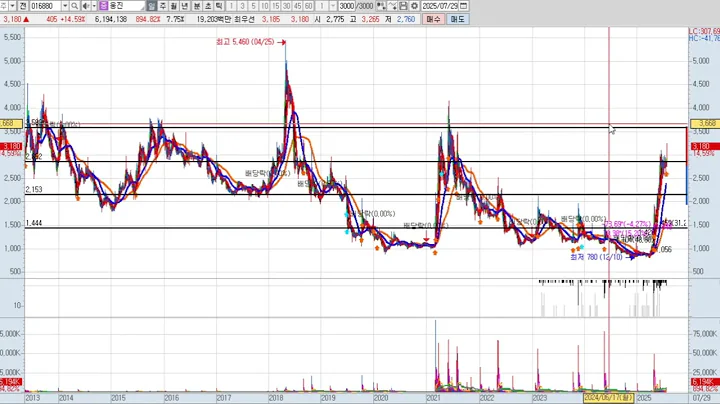Click the 1,444 horizontal line label

[x=34, y=223]
